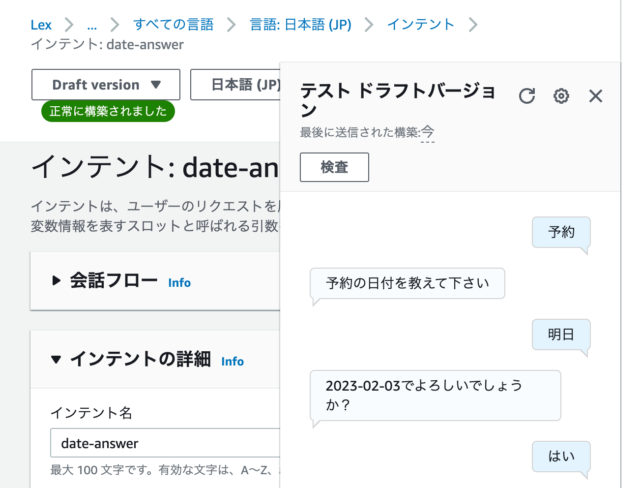
Task: Open 言語: 日本語 (JP) breadcrumb
Action: coord(297,24)
